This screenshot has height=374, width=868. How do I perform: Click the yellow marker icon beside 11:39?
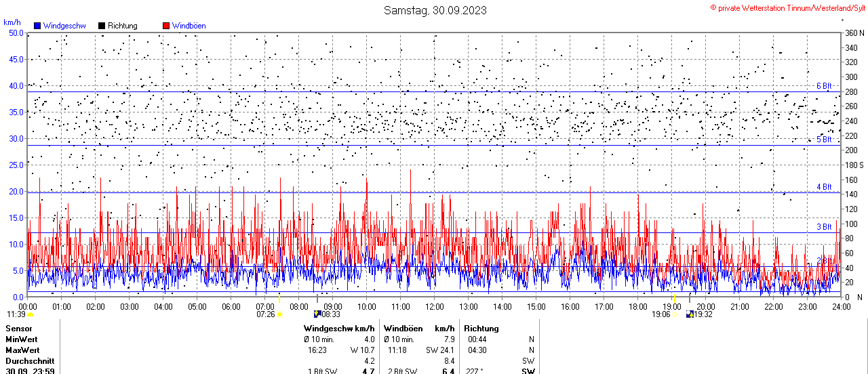pos(30,314)
